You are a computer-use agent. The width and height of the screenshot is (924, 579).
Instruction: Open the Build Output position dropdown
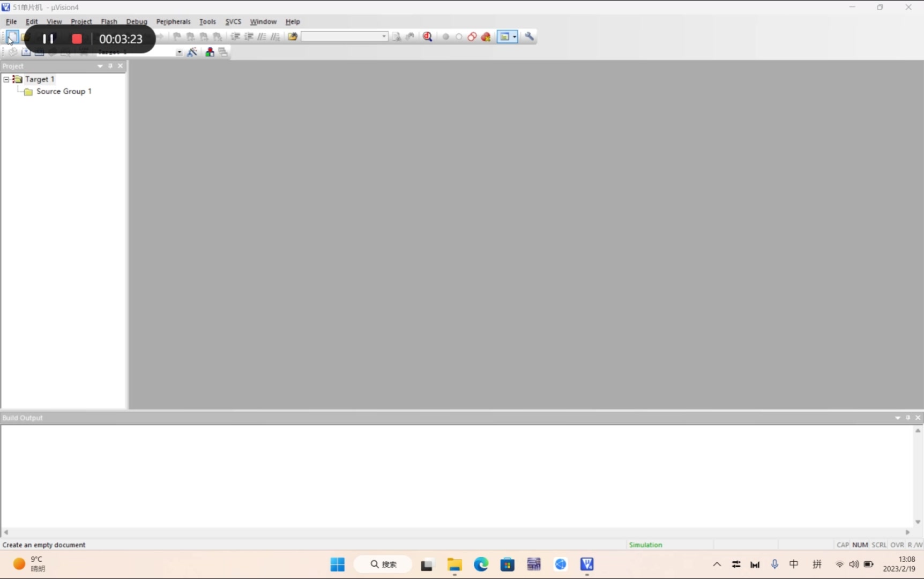point(898,418)
